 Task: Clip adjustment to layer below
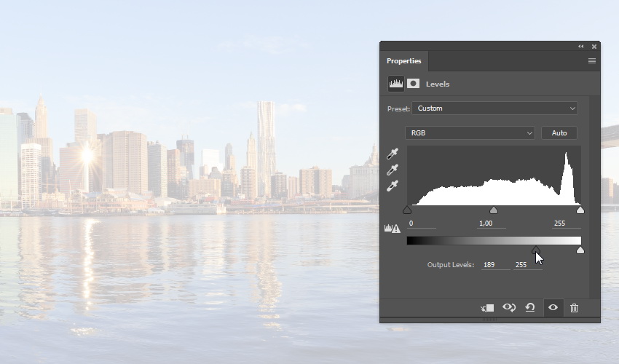[x=487, y=308]
